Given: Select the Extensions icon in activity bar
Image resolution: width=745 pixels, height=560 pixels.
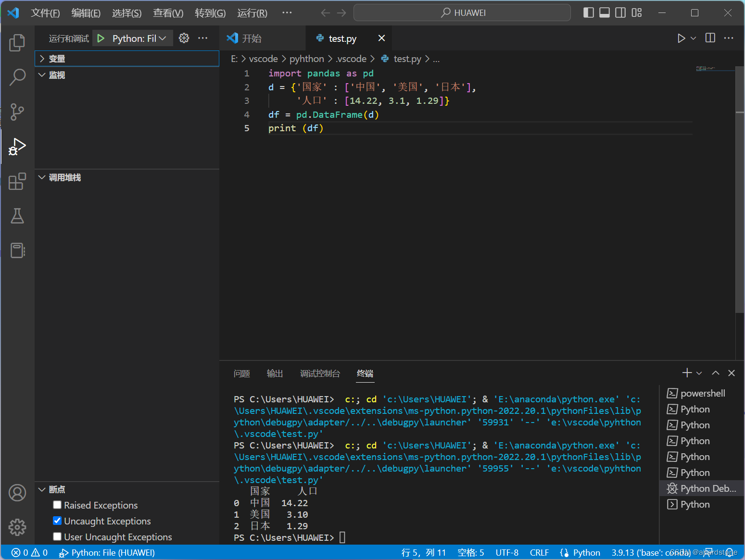Looking at the screenshot, I should coord(17,181).
